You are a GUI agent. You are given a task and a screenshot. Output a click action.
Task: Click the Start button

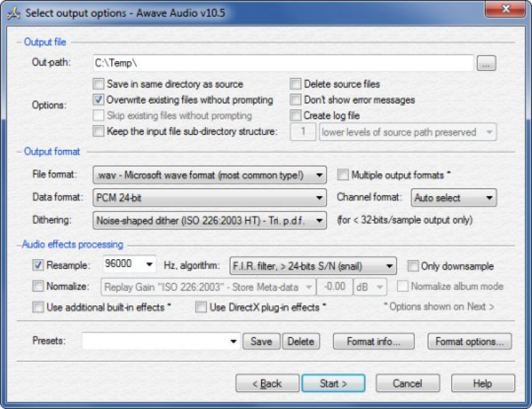(x=333, y=383)
